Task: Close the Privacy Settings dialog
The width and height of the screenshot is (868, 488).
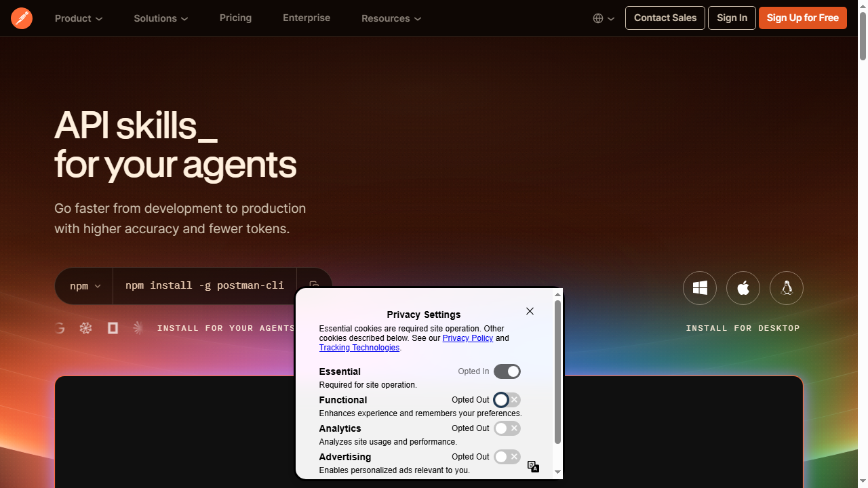Action: pyautogui.click(x=530, y=311)
